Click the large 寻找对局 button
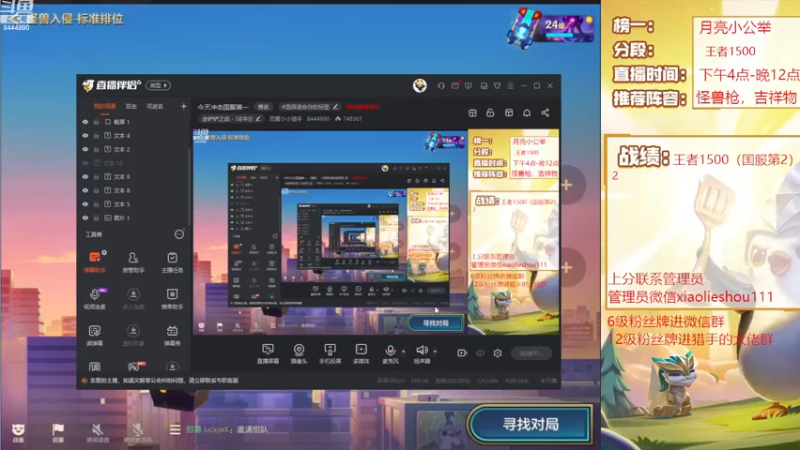The image size is (800, 450). 530,424
